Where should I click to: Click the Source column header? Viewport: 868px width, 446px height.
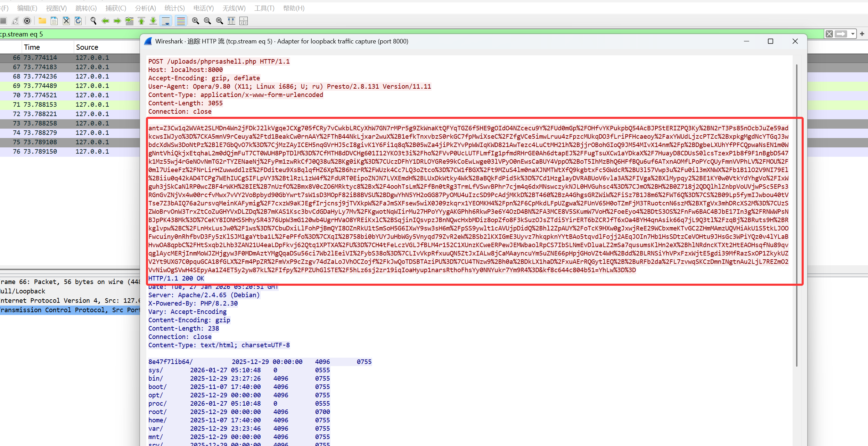click(x=87, y=47)
